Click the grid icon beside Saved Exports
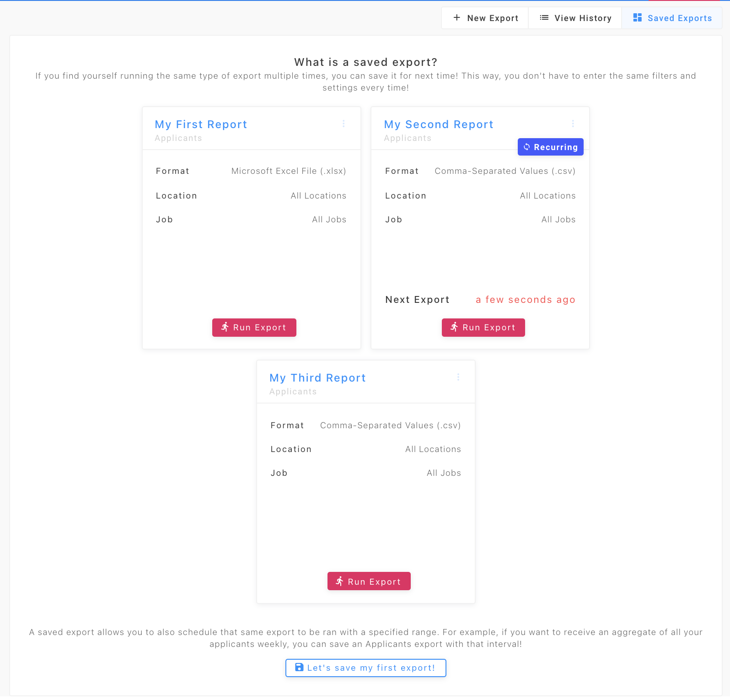Viewport: 730px width, 700px height. (x=637, y=18)
